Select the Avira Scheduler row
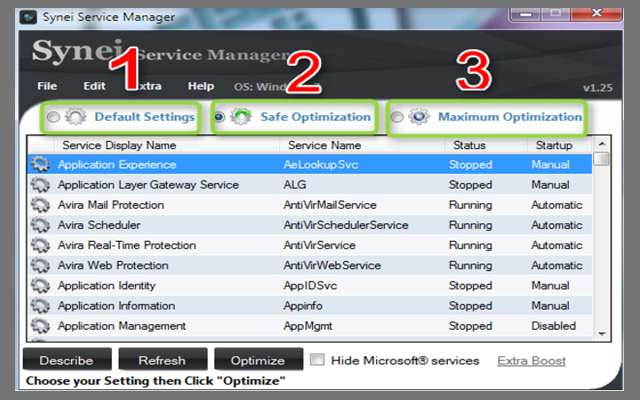The width and height of the screenshot is (640, 400). coord(310,225)
